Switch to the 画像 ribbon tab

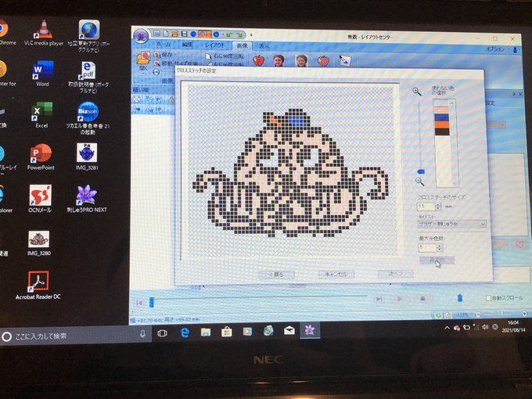(x=242, y=45)
